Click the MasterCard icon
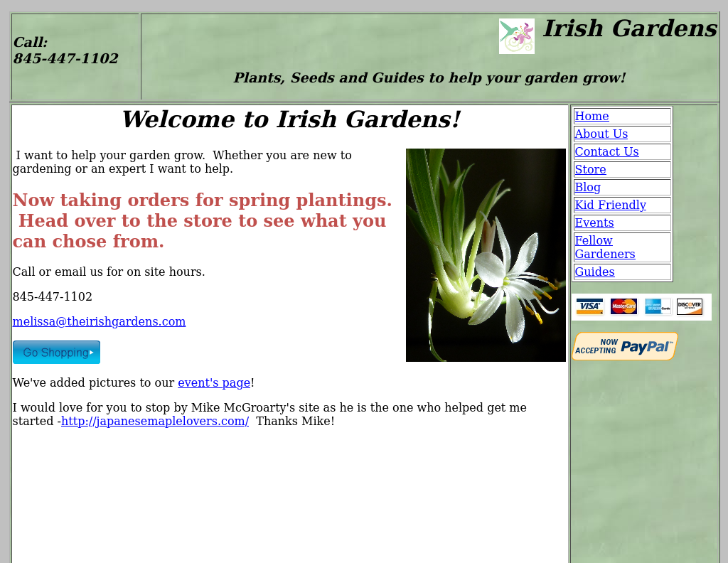 (x=623, y=306)
